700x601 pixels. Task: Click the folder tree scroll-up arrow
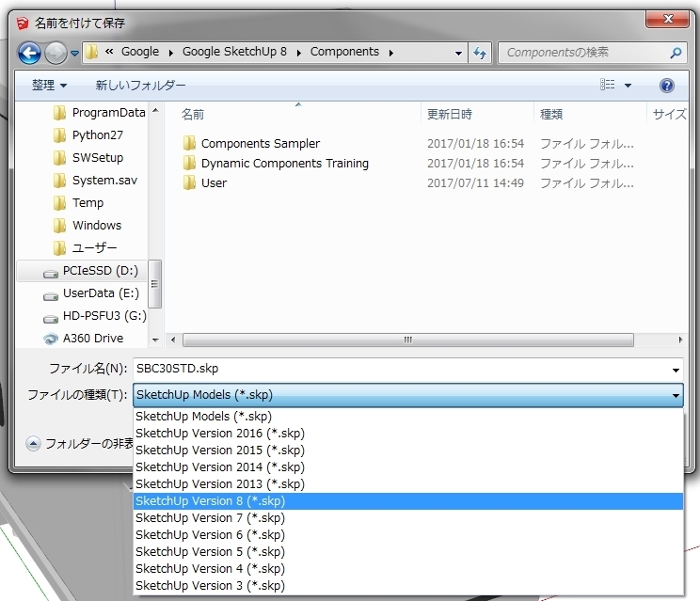pos(155,110)
